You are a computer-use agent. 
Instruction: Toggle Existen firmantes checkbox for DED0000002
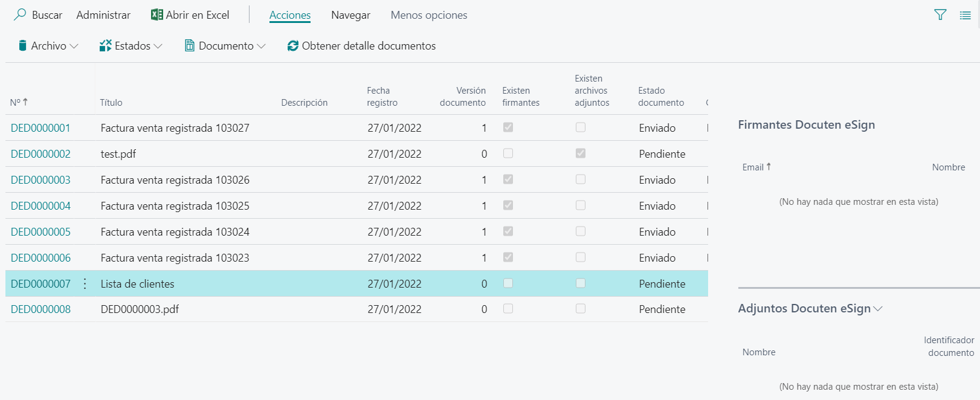click(508, 153)
